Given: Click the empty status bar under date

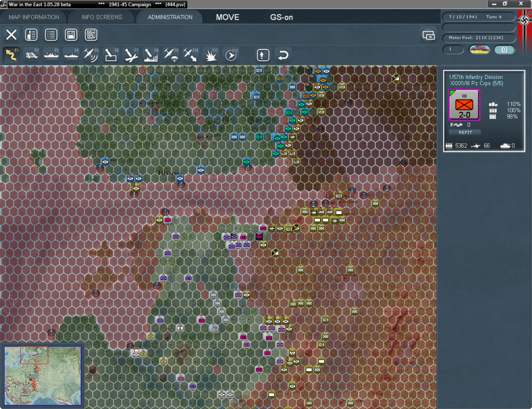Looking at the screenshot, I should click(478, 27).
